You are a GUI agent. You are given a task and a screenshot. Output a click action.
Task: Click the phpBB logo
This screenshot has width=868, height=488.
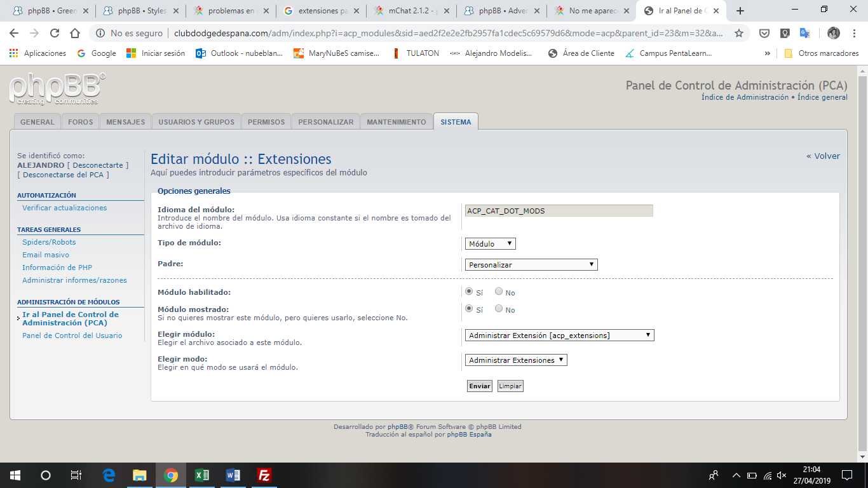tap(57, 89)
